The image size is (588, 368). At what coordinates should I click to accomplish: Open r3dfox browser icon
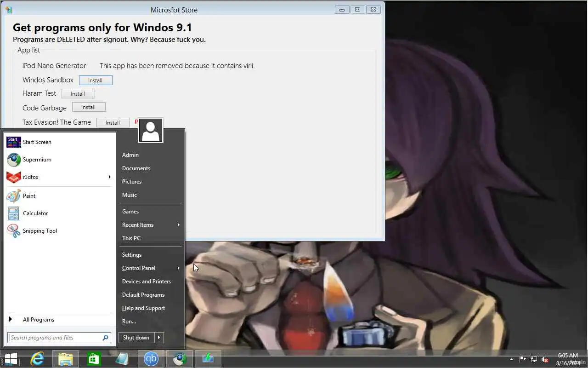pos(14,177)
